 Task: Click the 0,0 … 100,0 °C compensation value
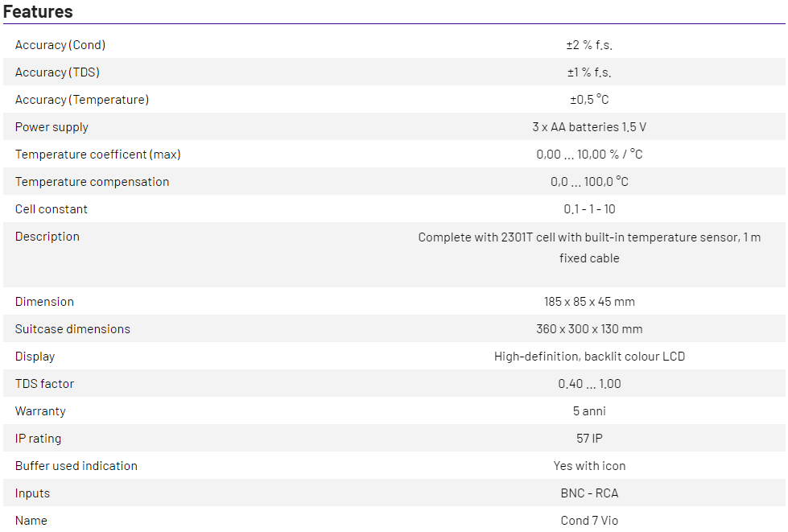pyautogui.click(x=589, y=182)
